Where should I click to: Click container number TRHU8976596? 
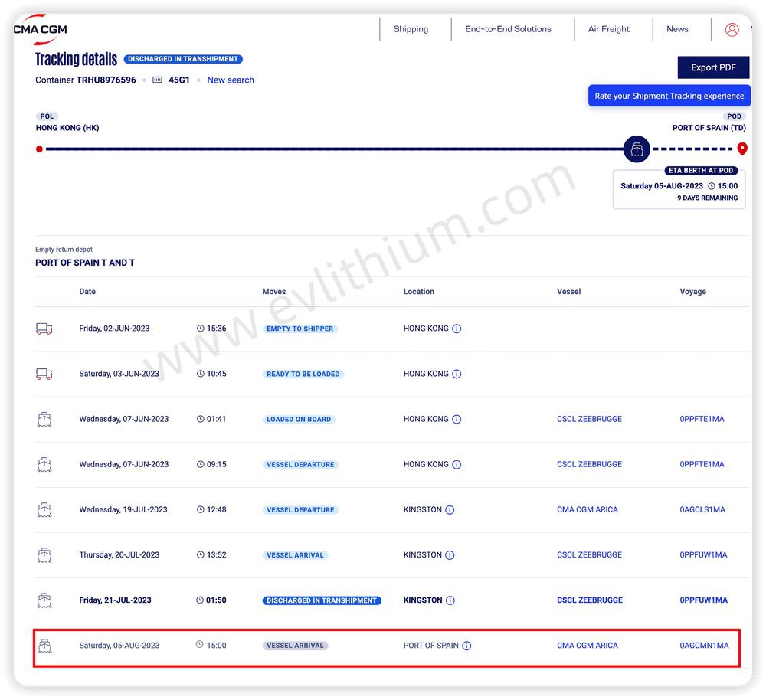(x=106, y=80)
